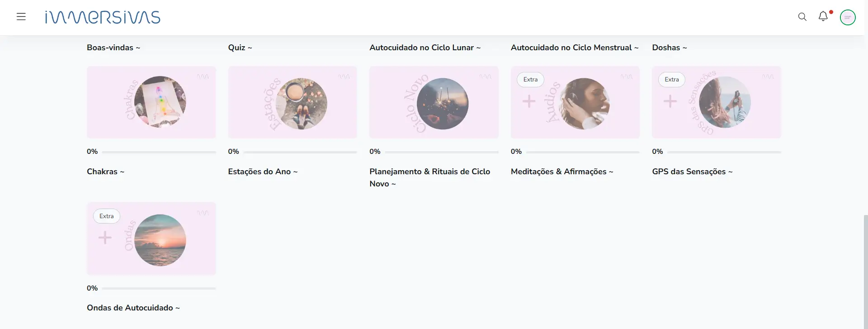This screenshot has height=329, width=868.
Task: Open Autocuidado no Ciclo Lunar link
Action: tap(425, 48)
